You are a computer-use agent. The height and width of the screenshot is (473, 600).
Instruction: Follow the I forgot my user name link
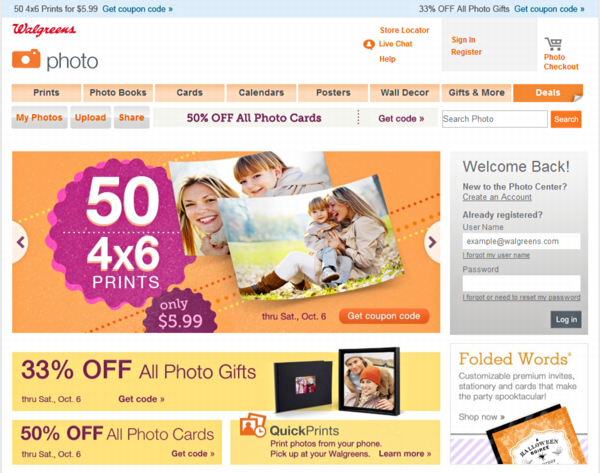tap(496, 255)
